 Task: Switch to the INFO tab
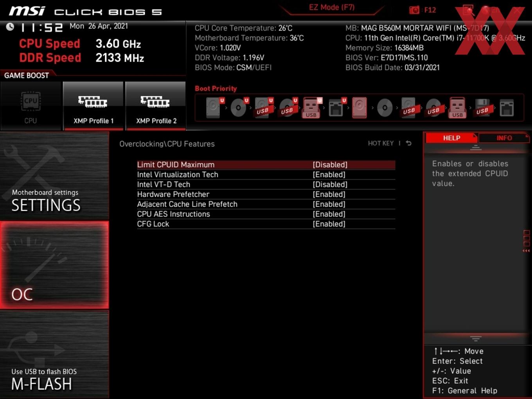click(504, 138)
